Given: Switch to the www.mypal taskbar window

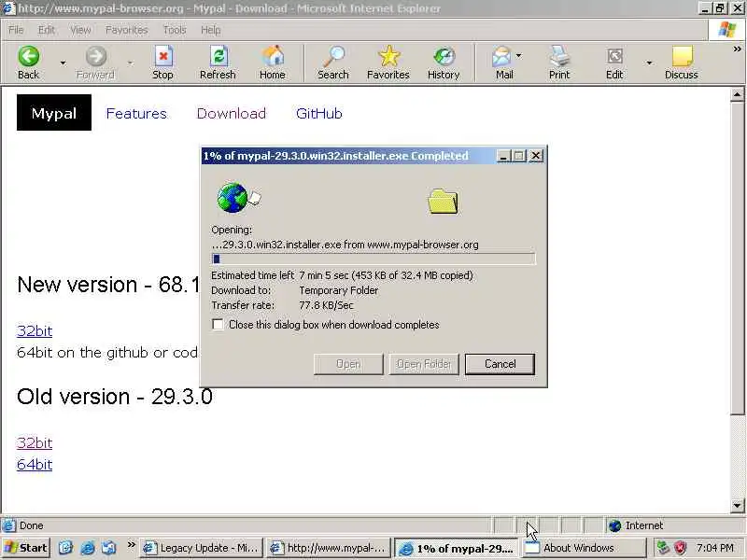Looking at the screenshot, I should pyautogui.click(x=329, y=548).
